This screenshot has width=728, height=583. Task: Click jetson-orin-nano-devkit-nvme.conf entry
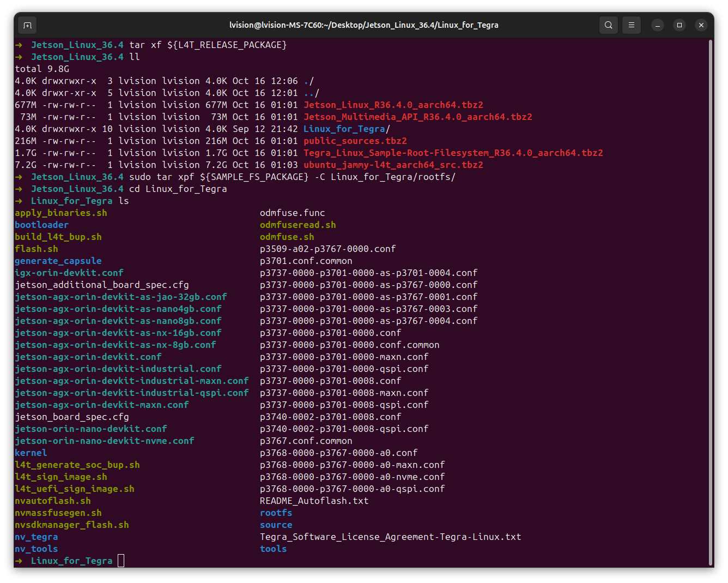pyautogui.click(x=105, y=441)
